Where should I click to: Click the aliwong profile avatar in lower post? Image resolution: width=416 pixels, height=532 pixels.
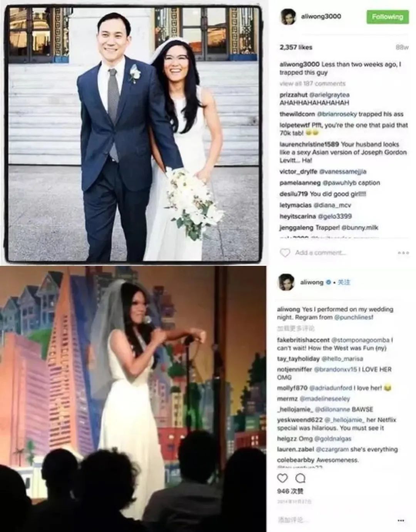point(286,282)
